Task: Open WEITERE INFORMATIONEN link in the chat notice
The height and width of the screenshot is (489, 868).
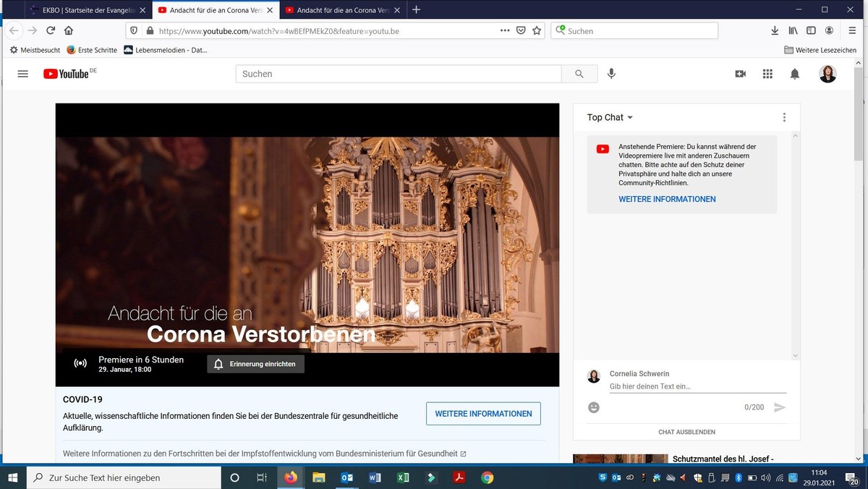Action: coord(667,199)
